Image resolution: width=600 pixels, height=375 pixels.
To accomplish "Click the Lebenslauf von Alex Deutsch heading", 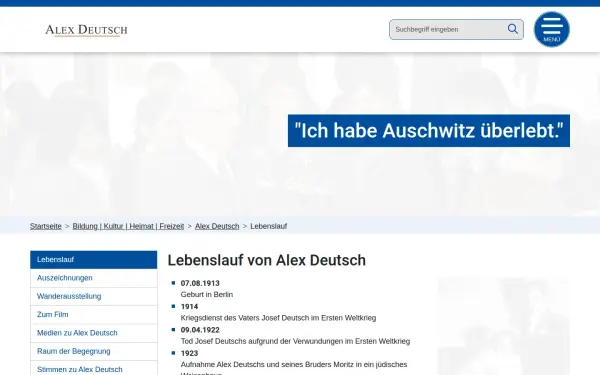I will click(x=267, y=260).
